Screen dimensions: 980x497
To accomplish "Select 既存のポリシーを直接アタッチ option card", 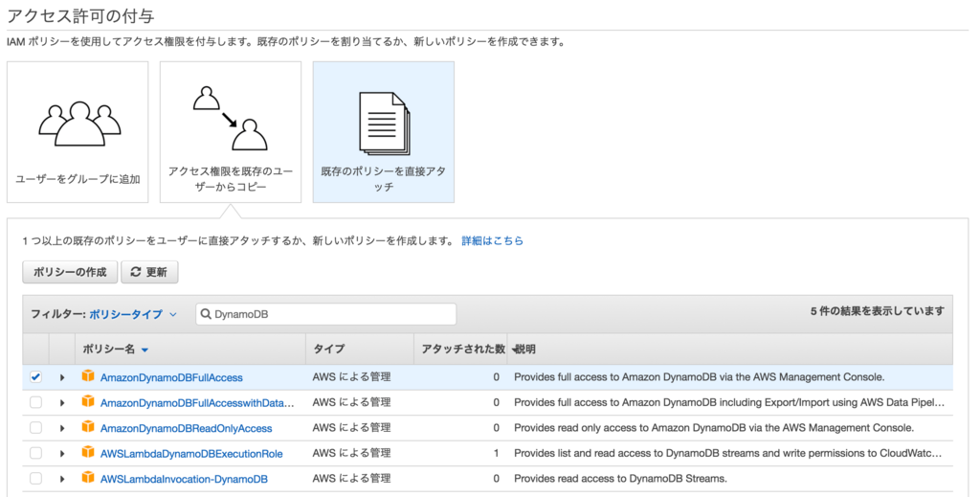I will [384, 132].
